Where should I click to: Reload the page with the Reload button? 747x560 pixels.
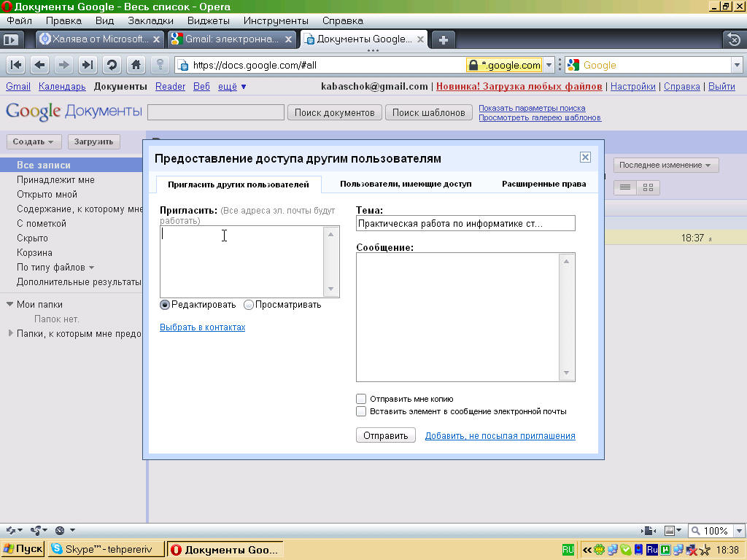[x=112, y=65]
